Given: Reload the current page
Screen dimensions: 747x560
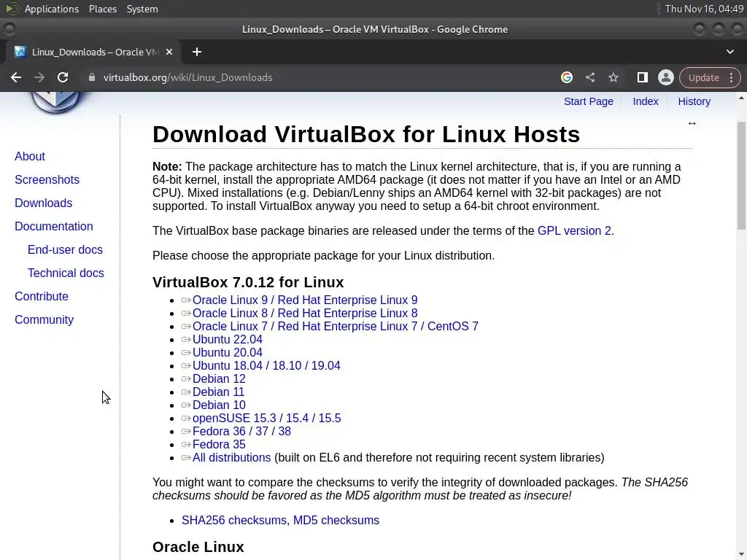Looking at the screenshot, I should click(63, 77).
